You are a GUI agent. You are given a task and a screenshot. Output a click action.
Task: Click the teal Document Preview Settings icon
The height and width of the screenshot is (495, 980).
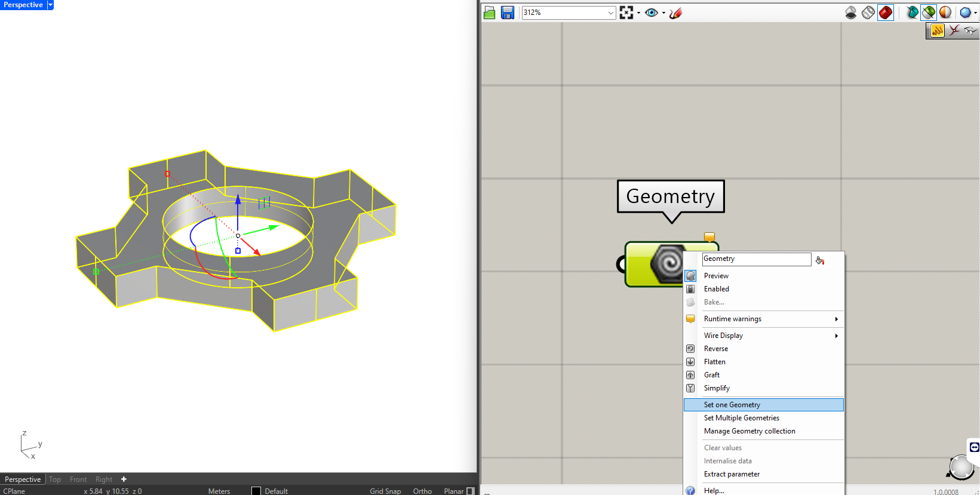tap(912, 13)
